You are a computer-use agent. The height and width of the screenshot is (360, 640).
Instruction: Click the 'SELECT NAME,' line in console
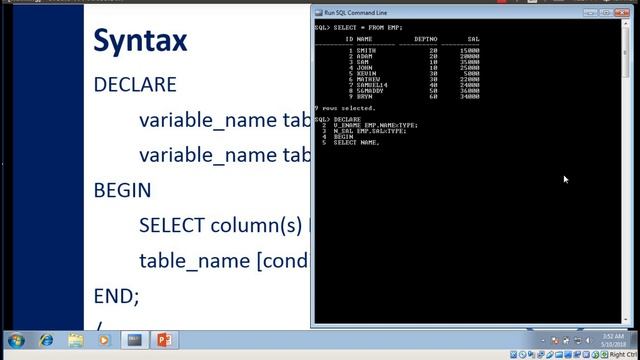coord(356,142)
